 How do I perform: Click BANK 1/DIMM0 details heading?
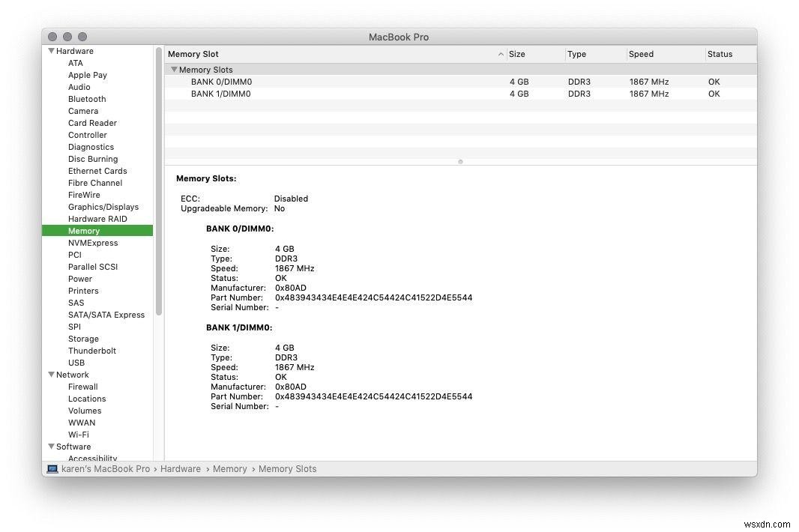(240, 327)
